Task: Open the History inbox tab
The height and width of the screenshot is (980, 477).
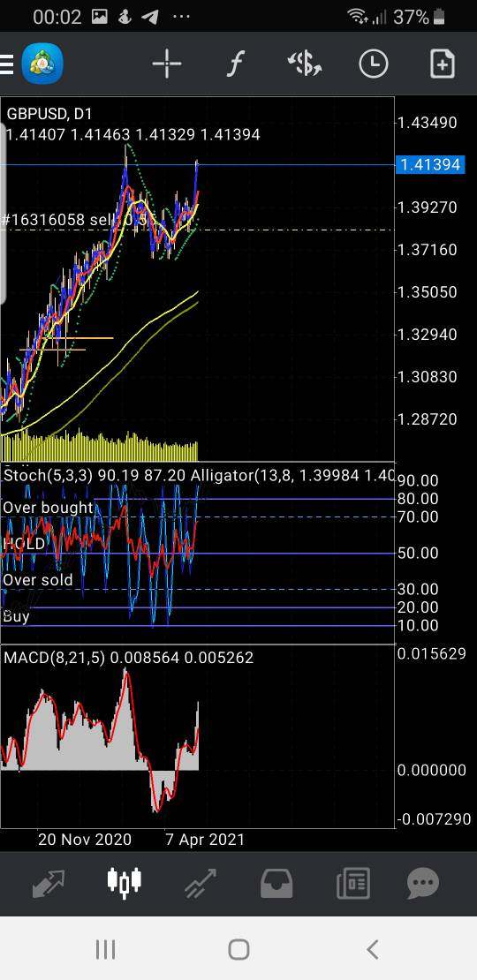Action: [x=276, y=883]
